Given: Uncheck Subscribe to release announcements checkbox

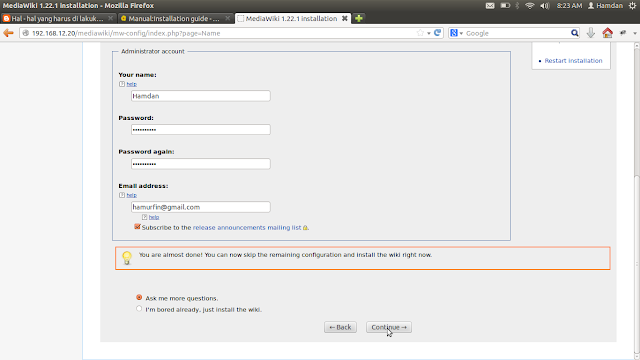Looking at the screenshot, I should (x=137, y=227).
